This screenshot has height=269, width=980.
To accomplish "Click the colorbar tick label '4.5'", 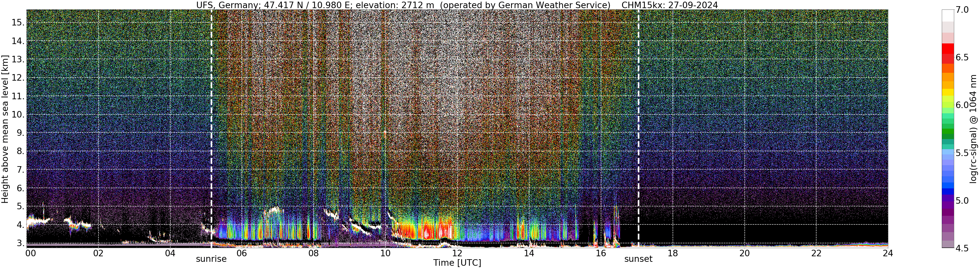I will [x=962, y=248].
